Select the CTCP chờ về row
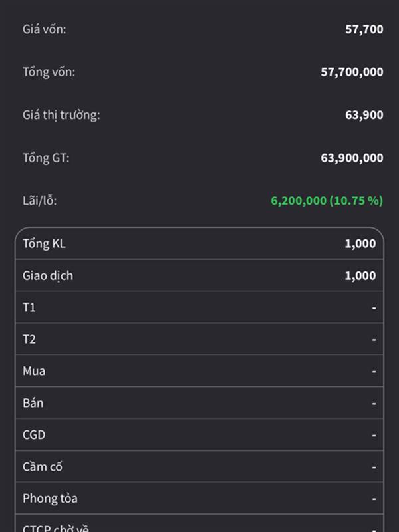The width and height of the screenshot is (399, 532). click(199, 523)
